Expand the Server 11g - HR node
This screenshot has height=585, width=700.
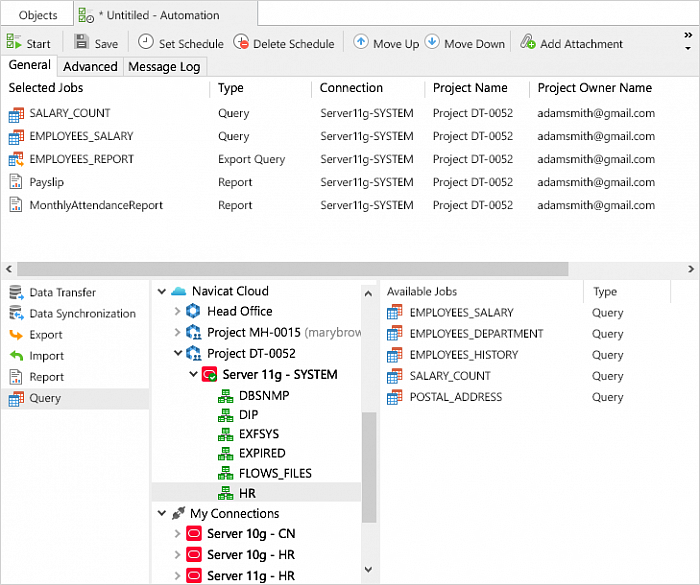(177, 576)
